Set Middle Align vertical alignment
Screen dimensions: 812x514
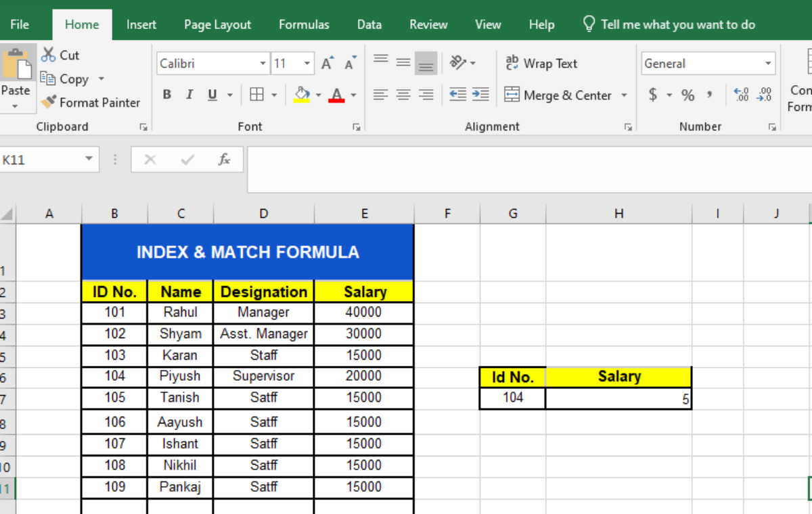(x=403, y=63)
